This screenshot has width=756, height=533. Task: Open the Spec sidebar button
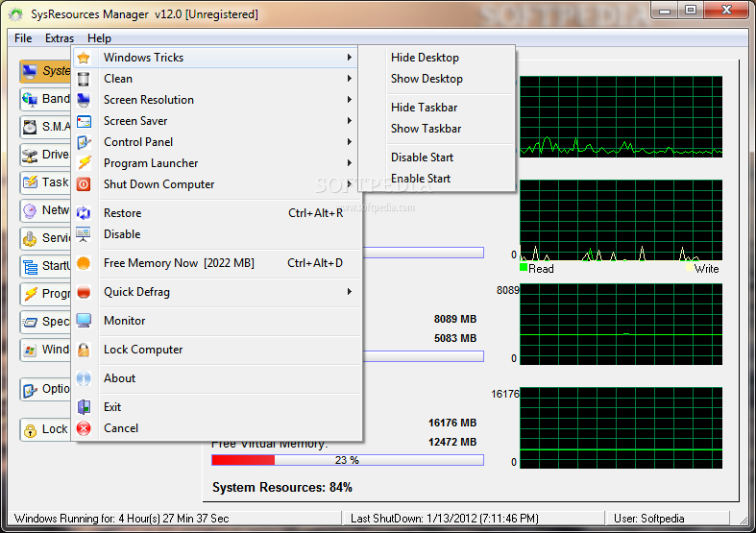46,322
